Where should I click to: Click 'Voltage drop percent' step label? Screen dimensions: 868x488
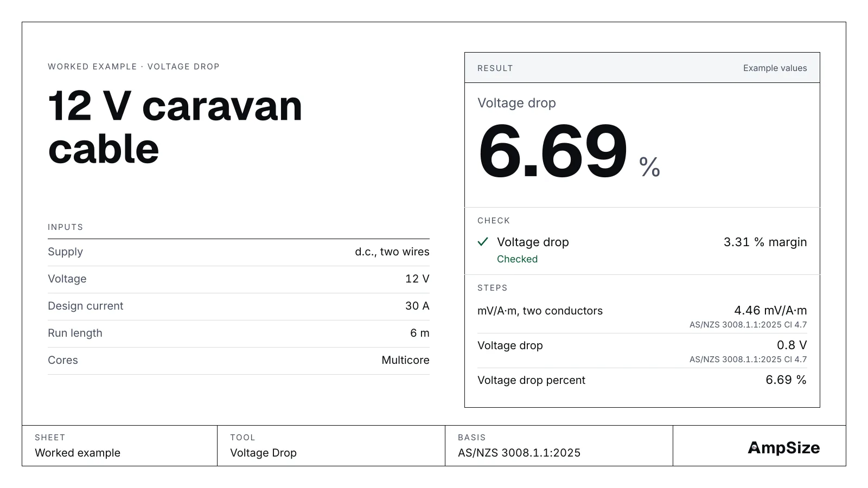pyautogui.click(x=531, y=381)
